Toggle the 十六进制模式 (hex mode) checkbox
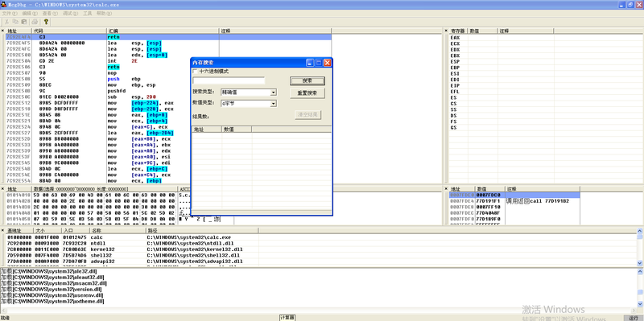The height and width of the screenshot is (321, 644). click(x=195, y=72)
